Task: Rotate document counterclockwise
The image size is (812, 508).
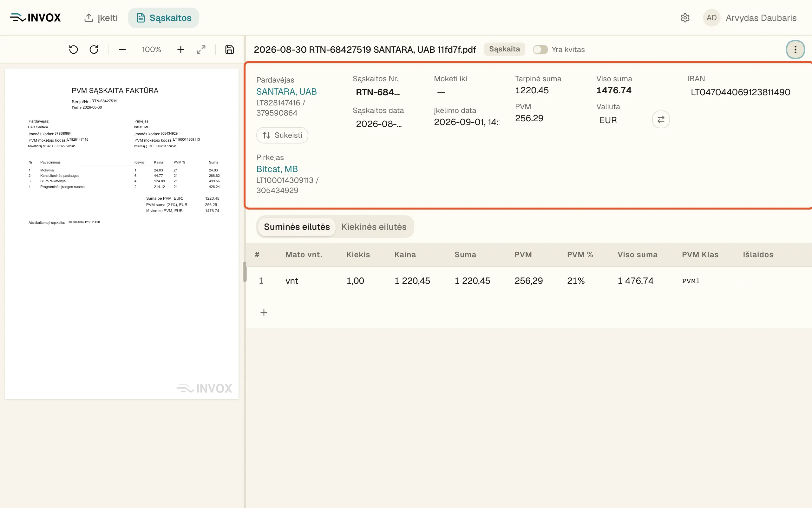Action: 74,50
